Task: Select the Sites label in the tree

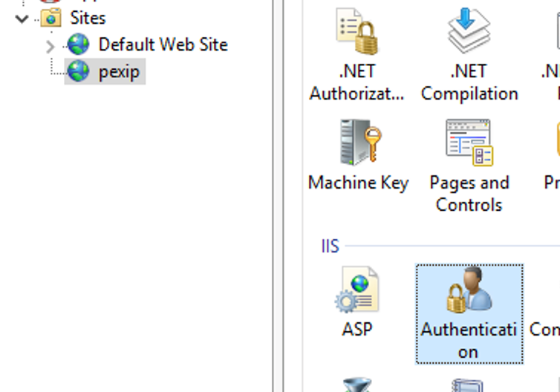Action: [x=88, y=17]
